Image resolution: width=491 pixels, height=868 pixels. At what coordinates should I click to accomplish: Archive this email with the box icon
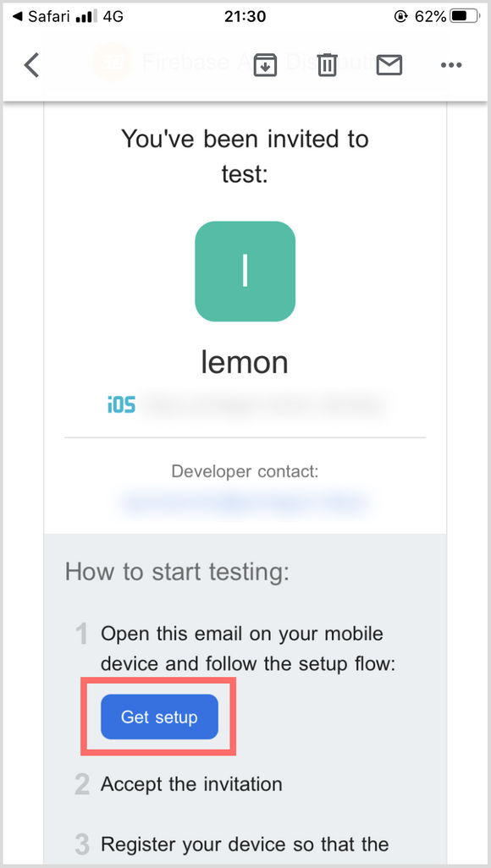(265, 65)
